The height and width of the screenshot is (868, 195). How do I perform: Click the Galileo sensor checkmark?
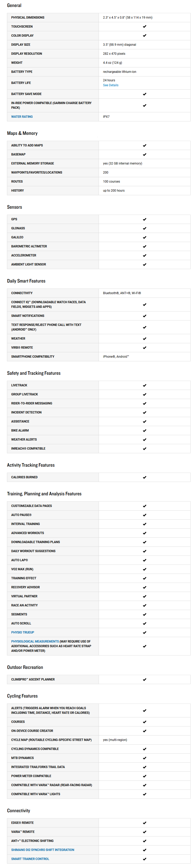(x=144, y=237)
